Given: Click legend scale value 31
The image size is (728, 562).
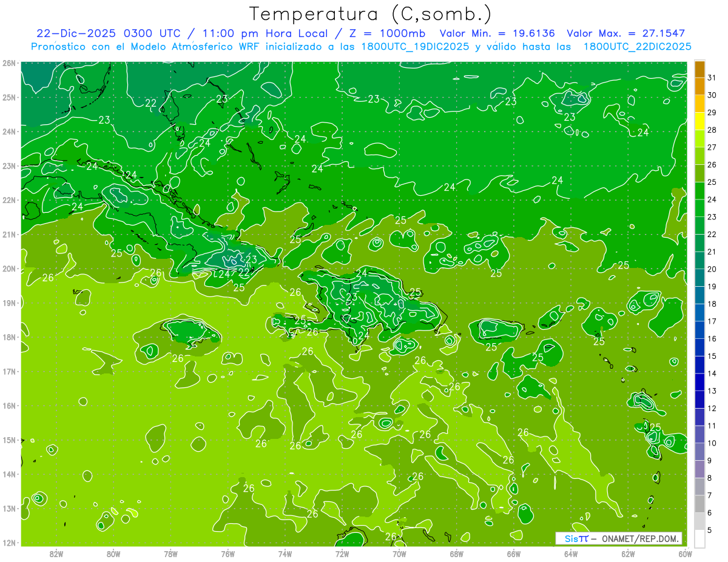Looking at the screenshot, I should pyautogui.click(x=712, y=77).
